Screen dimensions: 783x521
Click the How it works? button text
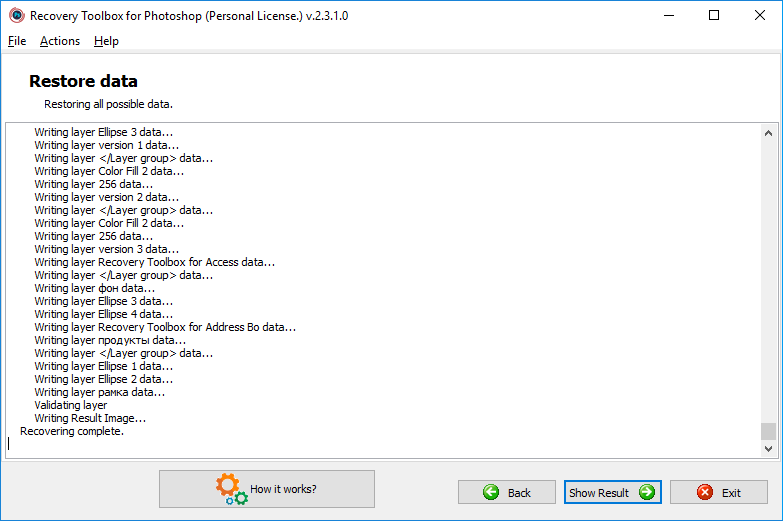pyautogui.click(x=283, y=489)
